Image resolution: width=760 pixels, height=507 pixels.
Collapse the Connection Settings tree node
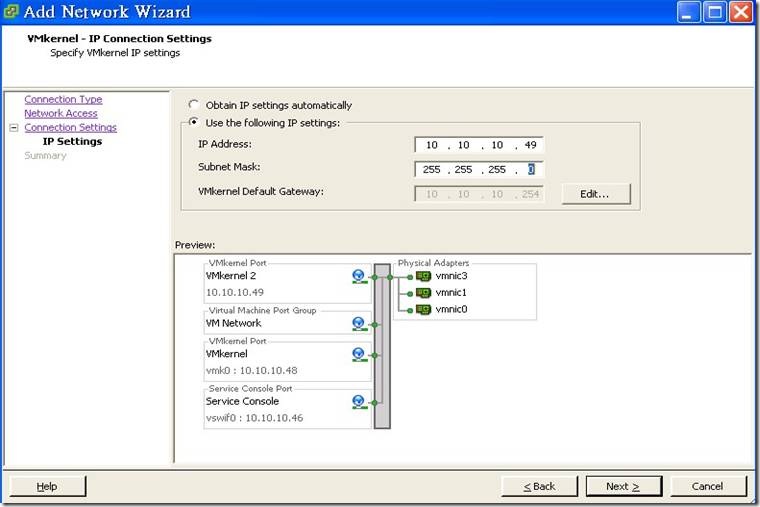pos(14,127)
